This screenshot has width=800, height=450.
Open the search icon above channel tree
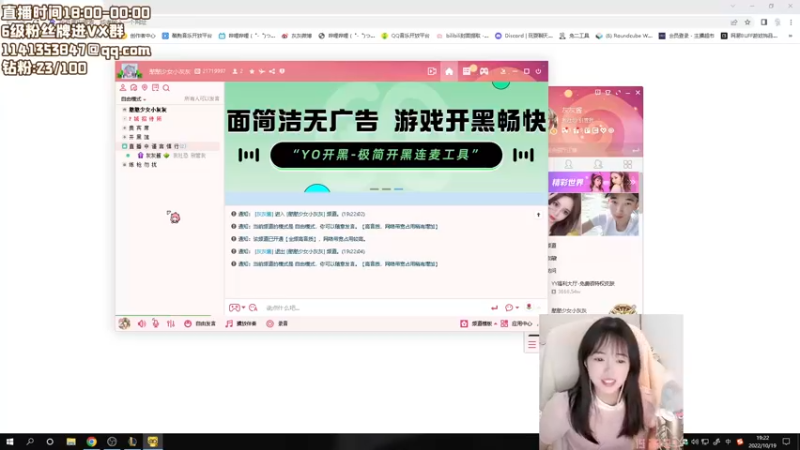166,88
